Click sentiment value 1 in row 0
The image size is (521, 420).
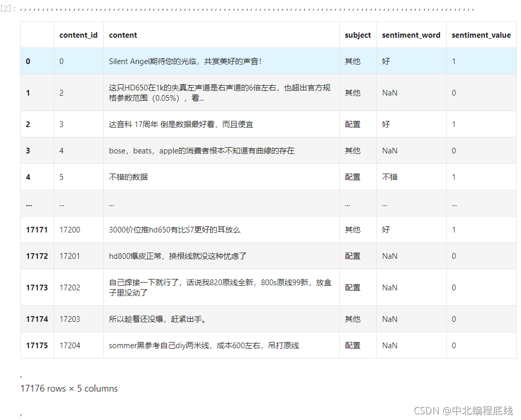(453, 61)
